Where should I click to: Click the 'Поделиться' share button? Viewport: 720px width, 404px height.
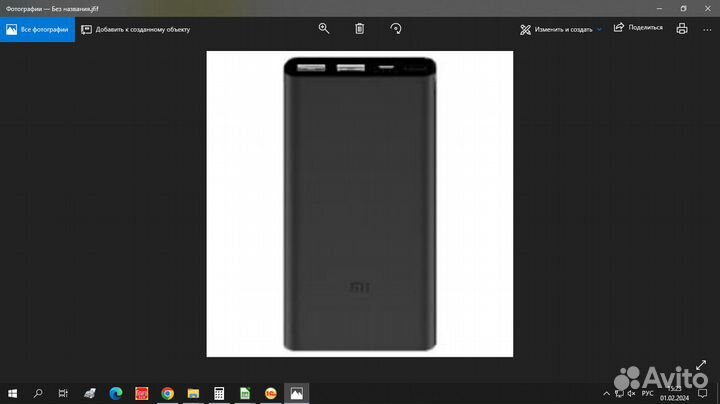coord(638,28)
